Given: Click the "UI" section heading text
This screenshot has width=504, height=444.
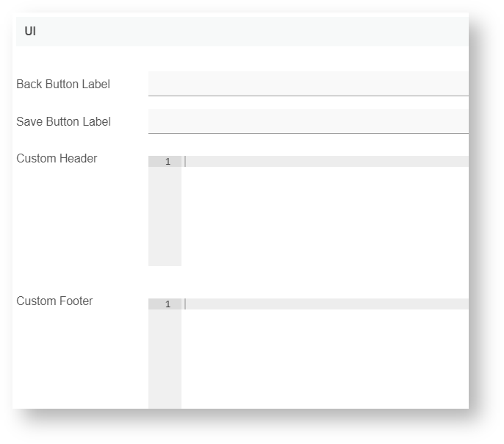Looking at the screenshot, I should tap(30, 32).
